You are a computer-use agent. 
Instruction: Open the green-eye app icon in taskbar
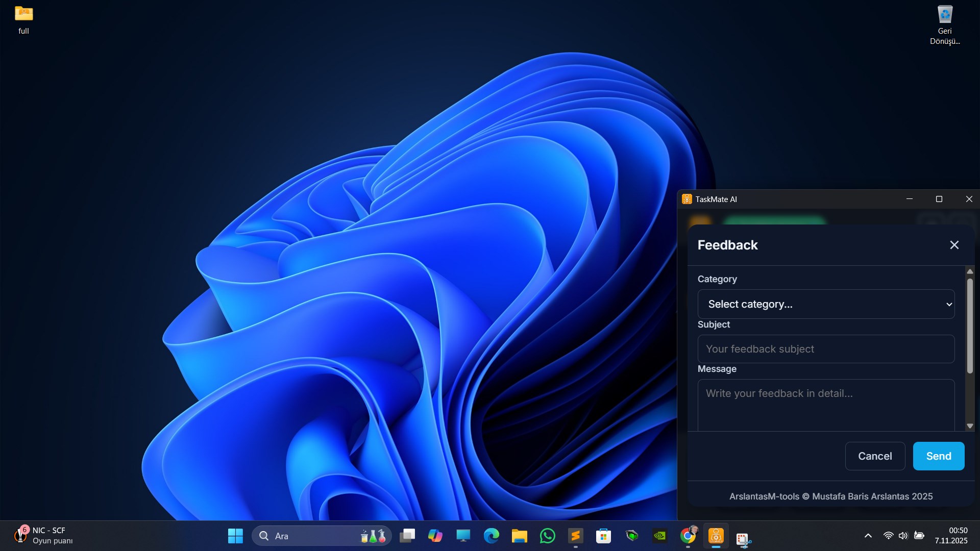(x=632, y=536)
